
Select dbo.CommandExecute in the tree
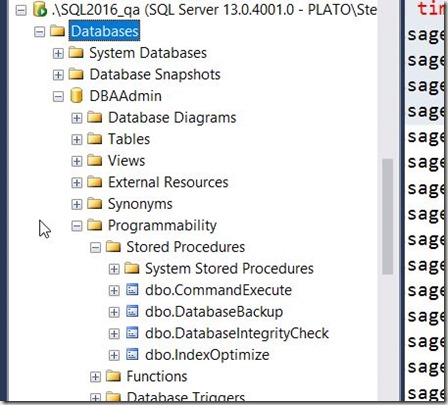point(218,290)
